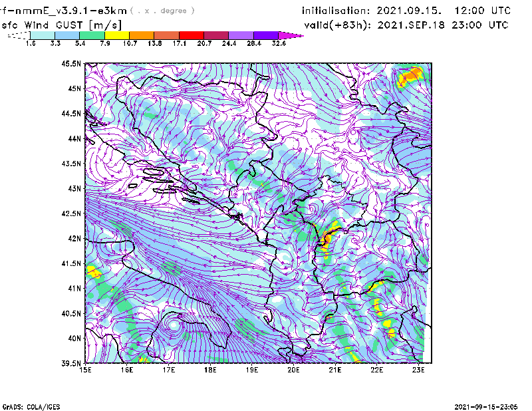
Task: Click the 40N latitude label
Action: (74, 339)
